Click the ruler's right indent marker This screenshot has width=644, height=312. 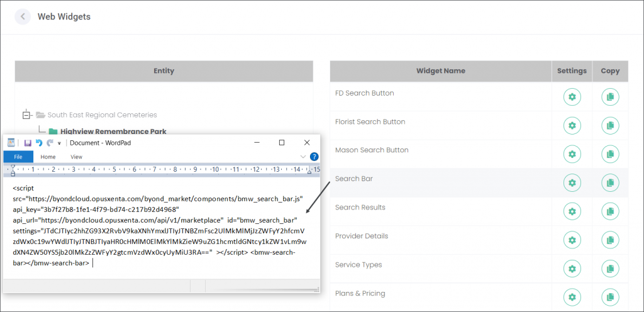309,172
